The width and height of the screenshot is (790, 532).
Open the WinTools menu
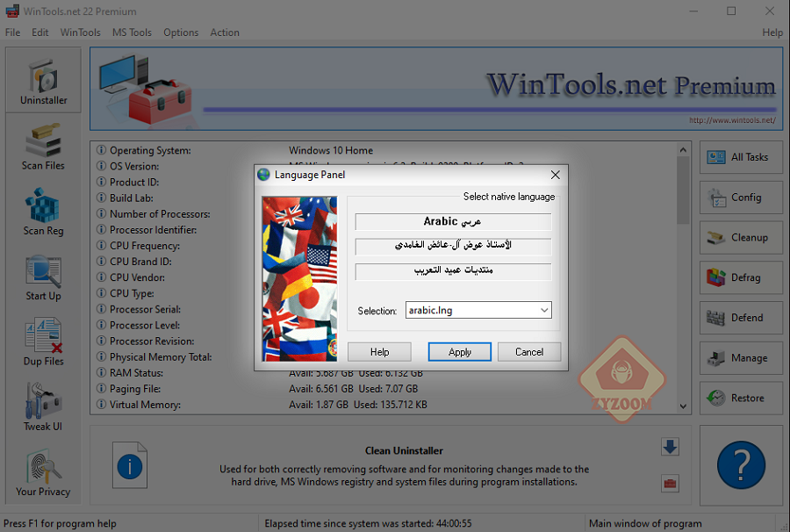tap(81, 32)
